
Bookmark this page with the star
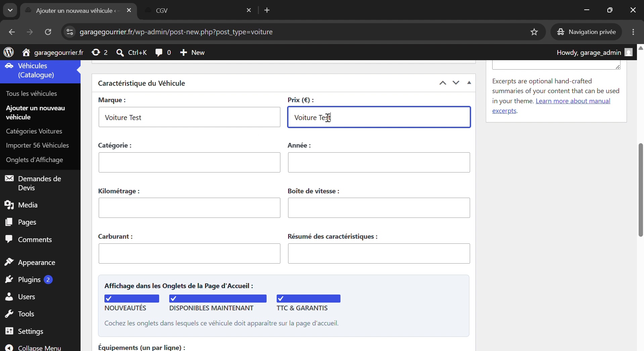click(534, 32)
